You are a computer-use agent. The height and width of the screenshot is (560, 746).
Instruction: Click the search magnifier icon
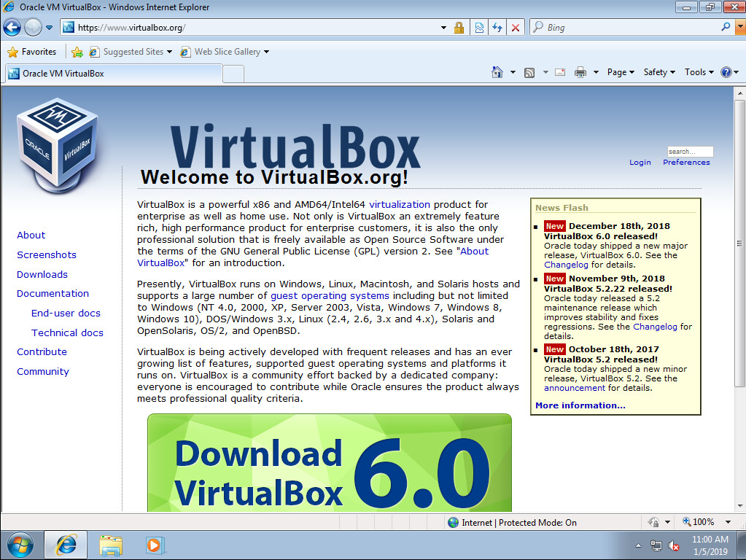pyautogui.click(x=726, y=27)
